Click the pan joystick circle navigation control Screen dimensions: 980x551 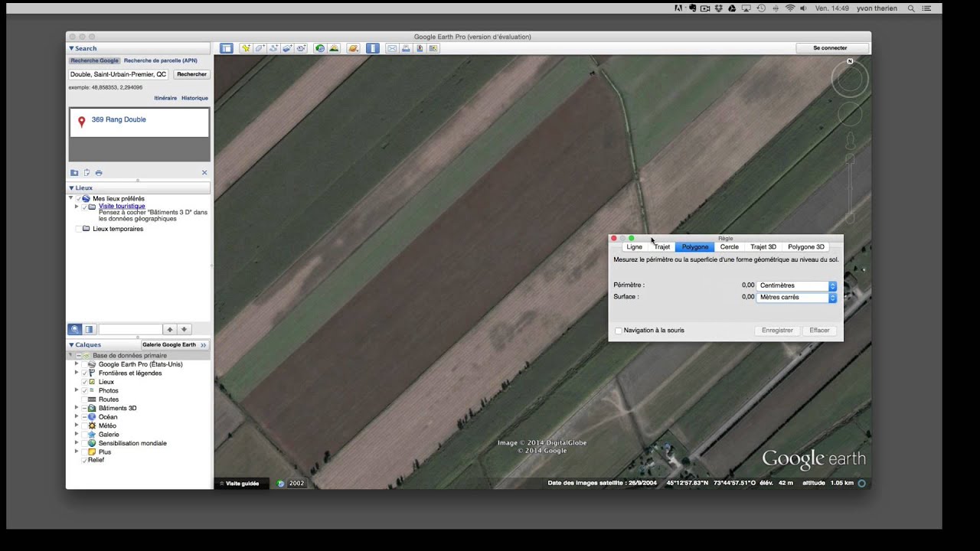[x=850, y=115]
